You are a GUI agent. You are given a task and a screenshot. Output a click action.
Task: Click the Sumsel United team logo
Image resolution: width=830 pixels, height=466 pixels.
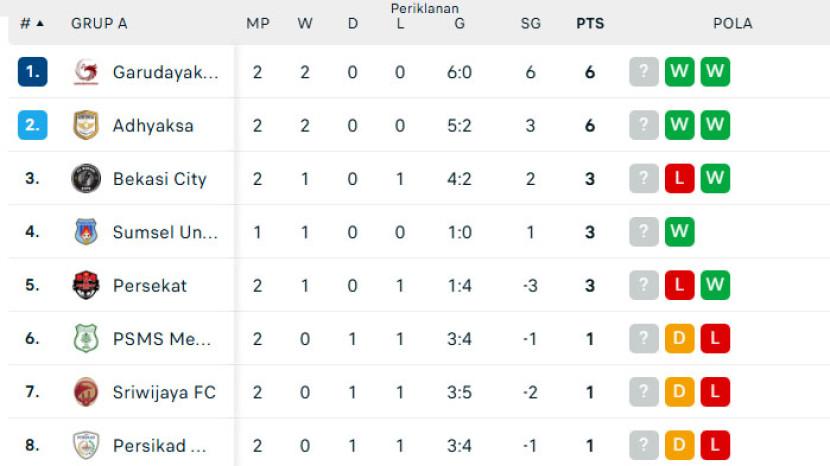86,232
